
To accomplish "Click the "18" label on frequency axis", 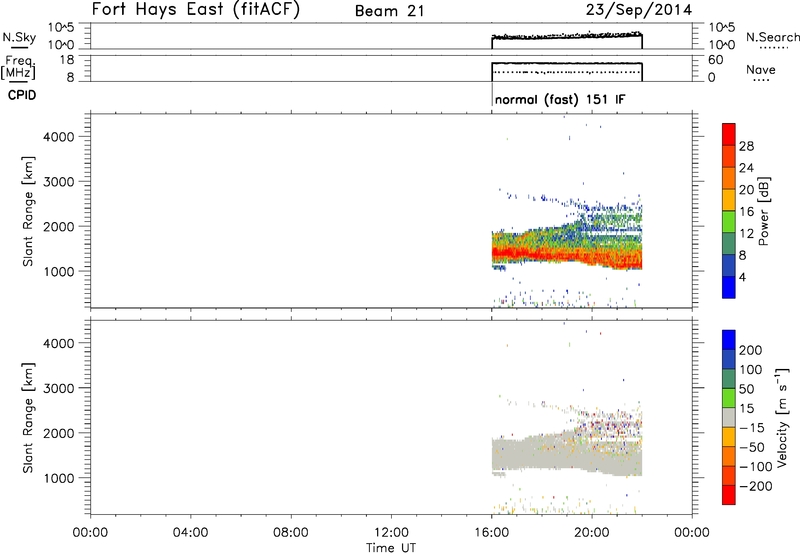I will pyautogui.click(x=67, y=60).
